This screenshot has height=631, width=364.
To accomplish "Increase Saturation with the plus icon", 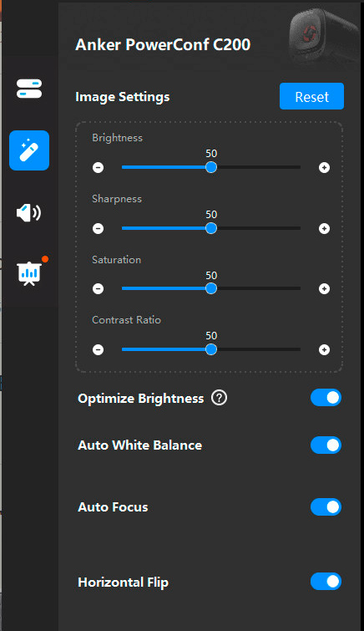I will point(324,288).
